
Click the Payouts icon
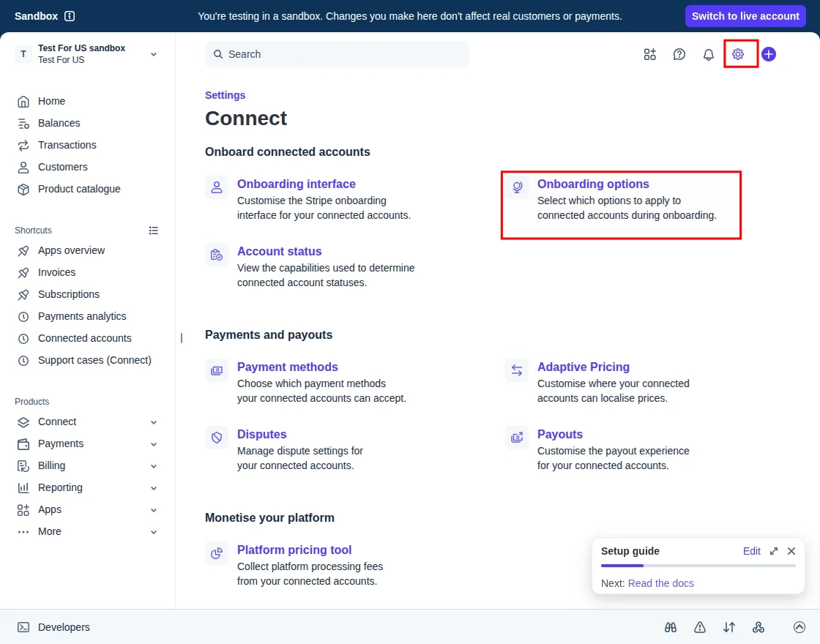tap(517, 438)
